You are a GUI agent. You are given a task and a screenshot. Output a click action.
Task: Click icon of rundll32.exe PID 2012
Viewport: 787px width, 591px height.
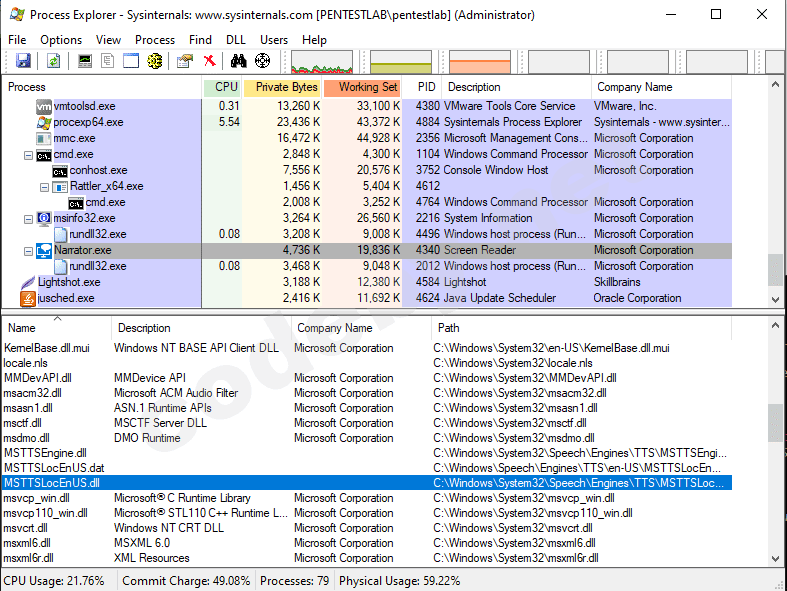pos(60,267)
